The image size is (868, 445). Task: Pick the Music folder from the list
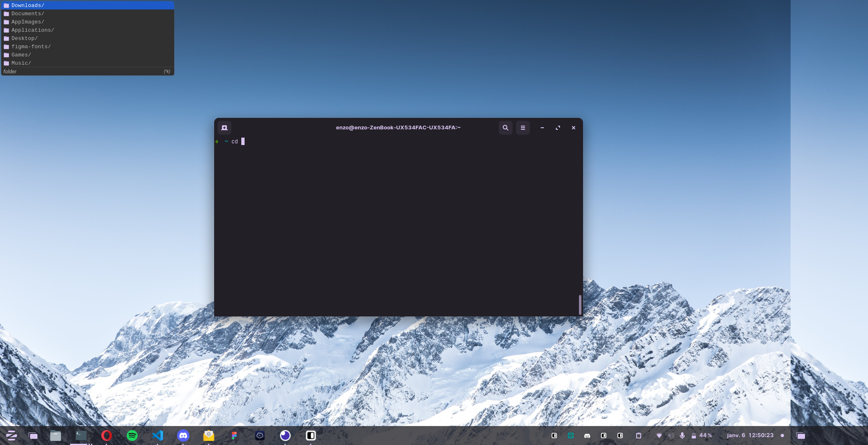click(x=21, y=63)
